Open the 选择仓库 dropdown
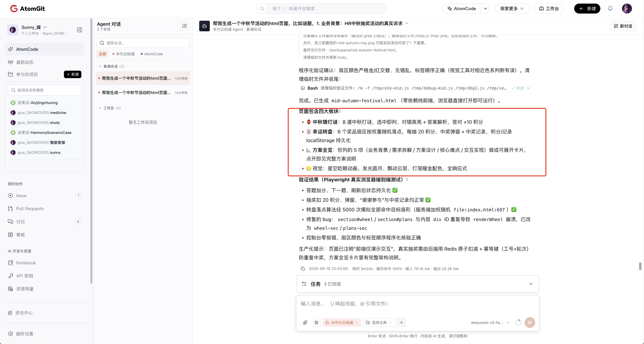The height and width of the screenshot is (344, 644). point(379,323)
